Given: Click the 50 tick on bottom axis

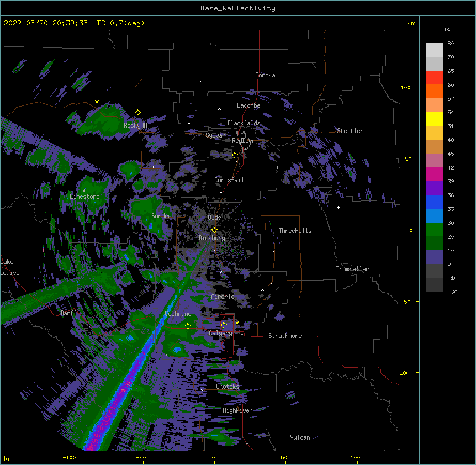Looking at the screenshot, I should (284, 457).
